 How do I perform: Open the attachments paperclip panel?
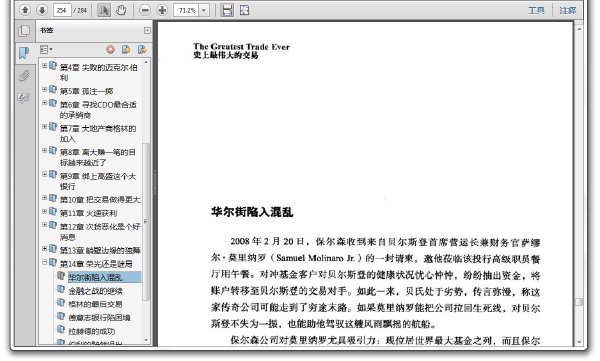tap(24, 75)
